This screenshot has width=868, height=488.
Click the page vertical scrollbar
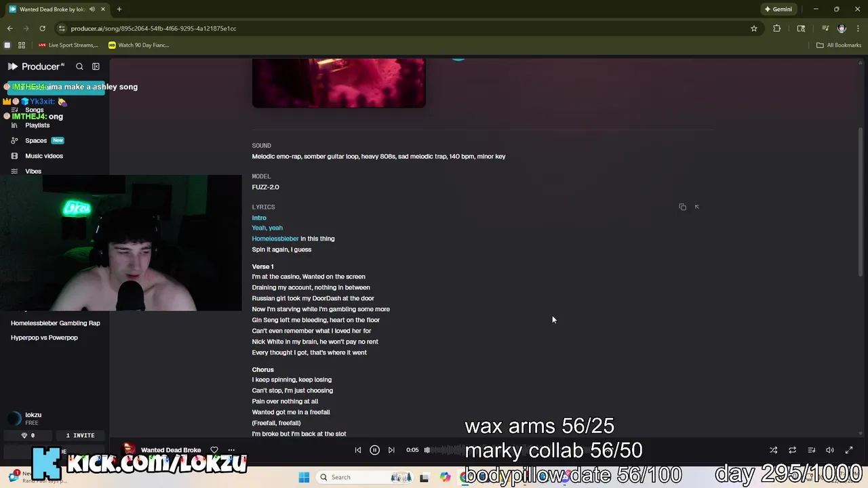(x=861, y=201)
